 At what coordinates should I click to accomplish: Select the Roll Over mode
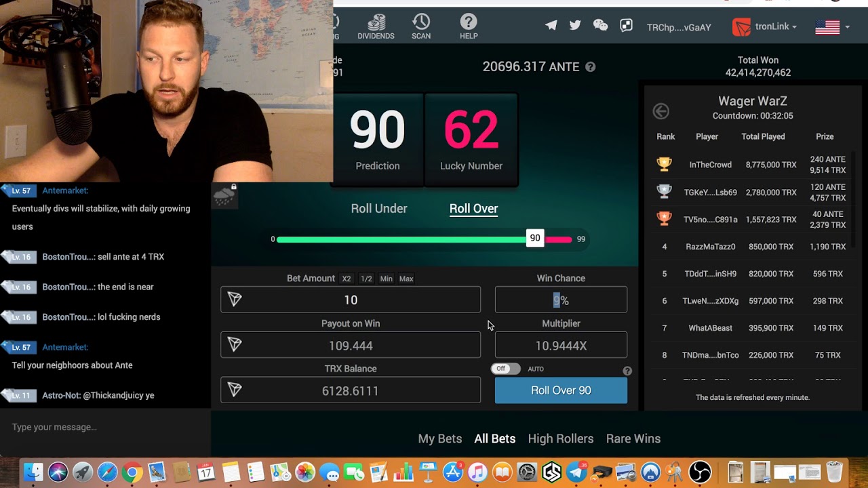(473, 209)
